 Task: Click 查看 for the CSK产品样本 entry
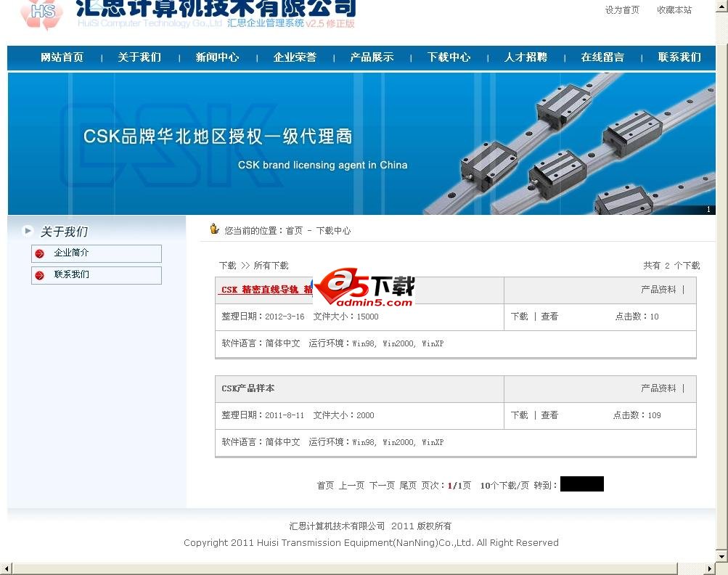coord(549,415)
